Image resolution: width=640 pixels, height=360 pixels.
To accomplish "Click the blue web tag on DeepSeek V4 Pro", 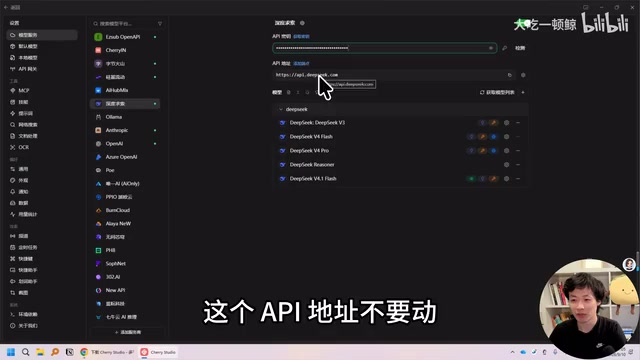I will tap(493, 151).
